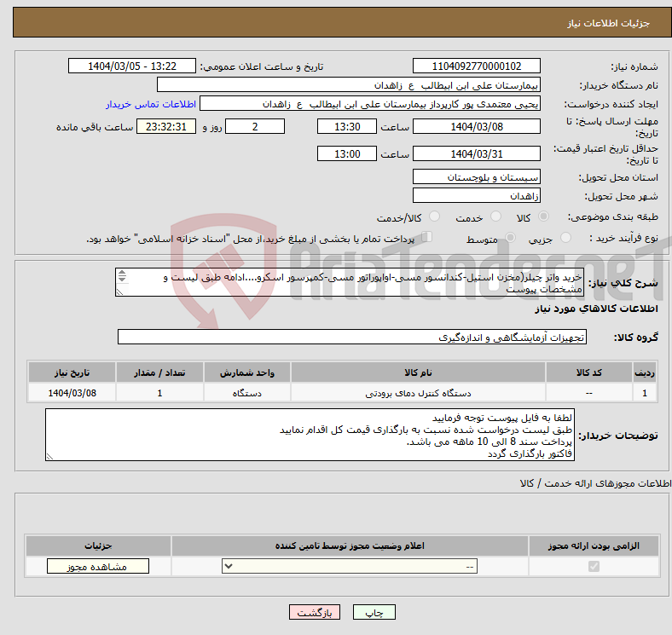Click the scroll up arrow of description box
The width and height of the screenshot is (672, 635).
point(122,273)
